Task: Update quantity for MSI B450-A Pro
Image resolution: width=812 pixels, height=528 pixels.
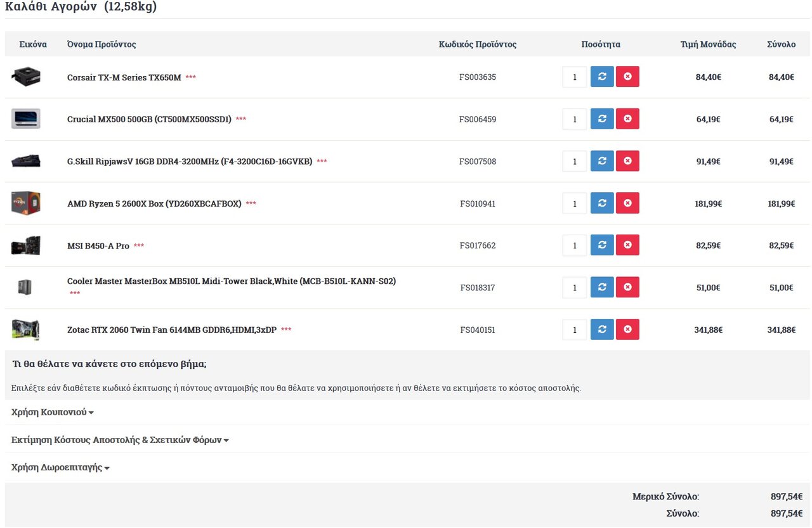Action: point(602,245)
